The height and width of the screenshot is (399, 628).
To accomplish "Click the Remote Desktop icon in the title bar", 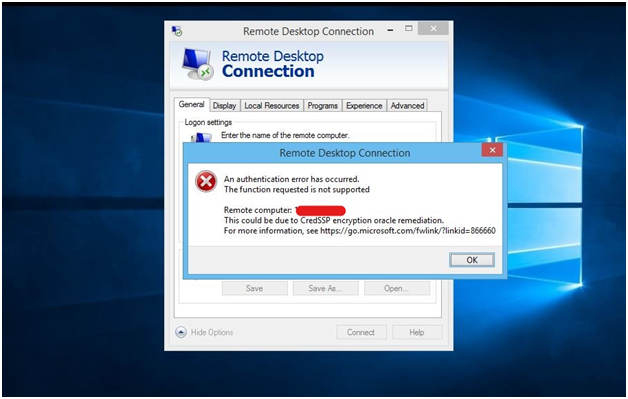I will click(x=177, y=31).
